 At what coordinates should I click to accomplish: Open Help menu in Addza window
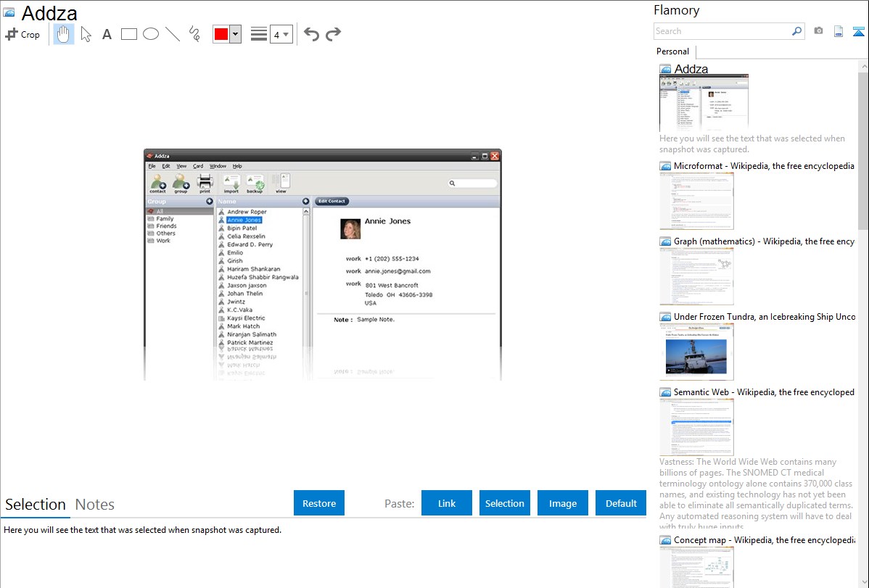(237, 166)
